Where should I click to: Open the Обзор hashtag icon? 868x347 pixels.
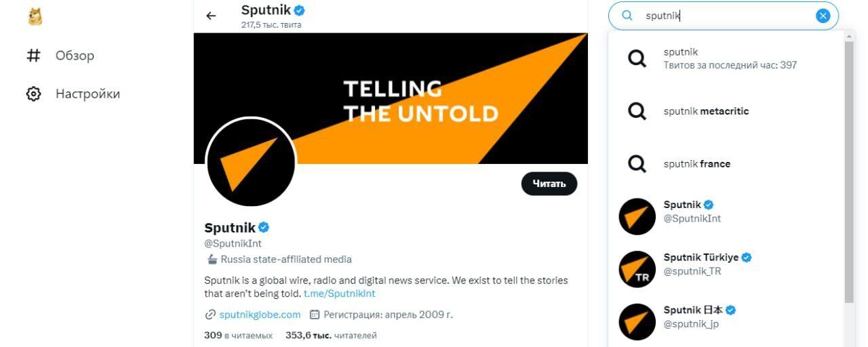(33, 56)
